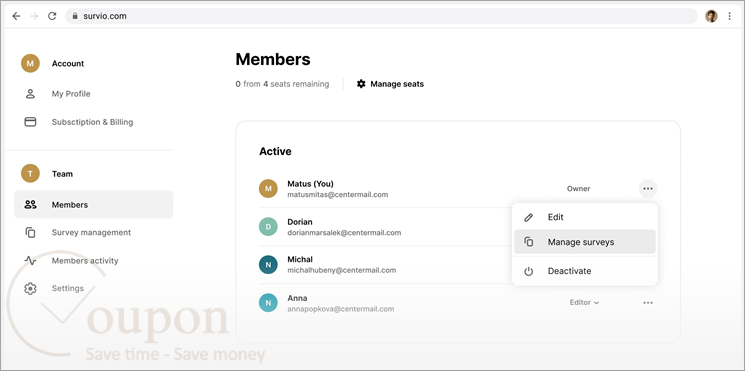Screen dimensions: 745x371
Task: Click the seats remaining text
Action: tap(282, 84)
